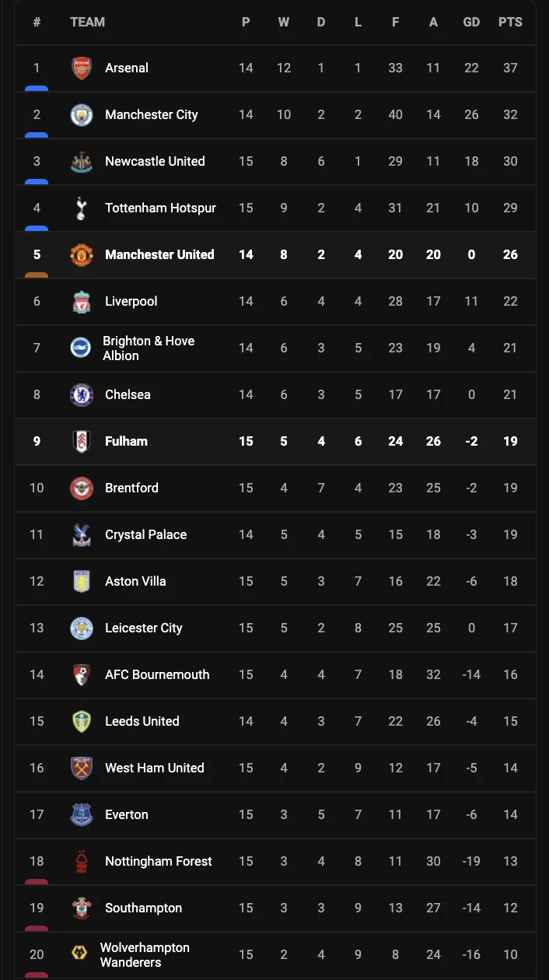The height and width of the screenshot is (980, 549).
Task: Click the TEAM column header
Action: (x=88, y=22)
